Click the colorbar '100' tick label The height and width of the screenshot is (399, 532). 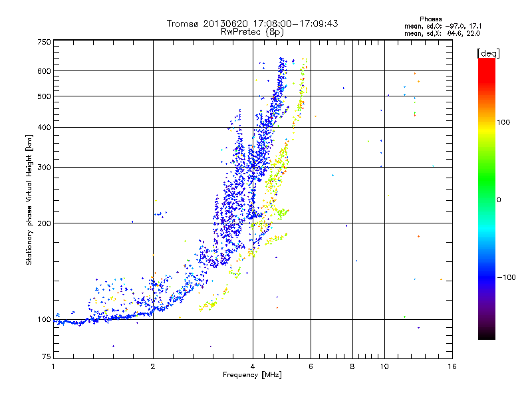point(503,122)
